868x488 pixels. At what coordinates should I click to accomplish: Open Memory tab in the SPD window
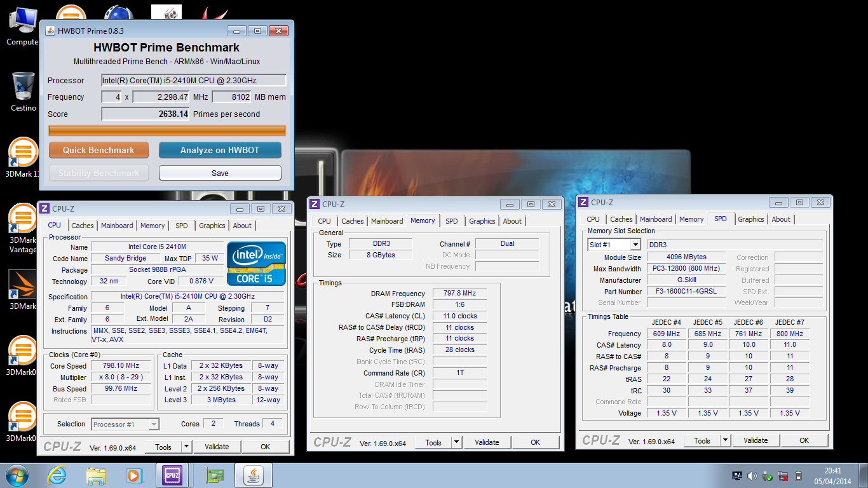pyautogui.click(x=691, y=219)
